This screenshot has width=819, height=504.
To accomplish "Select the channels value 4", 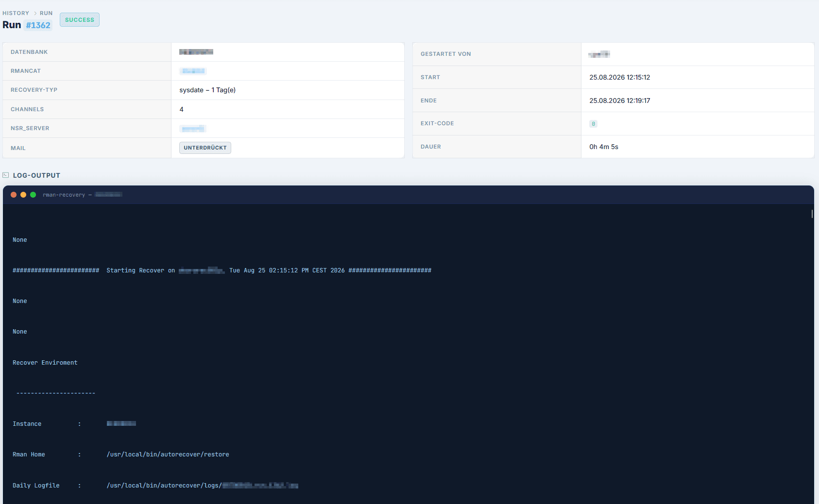I will (x=182, y=109).
